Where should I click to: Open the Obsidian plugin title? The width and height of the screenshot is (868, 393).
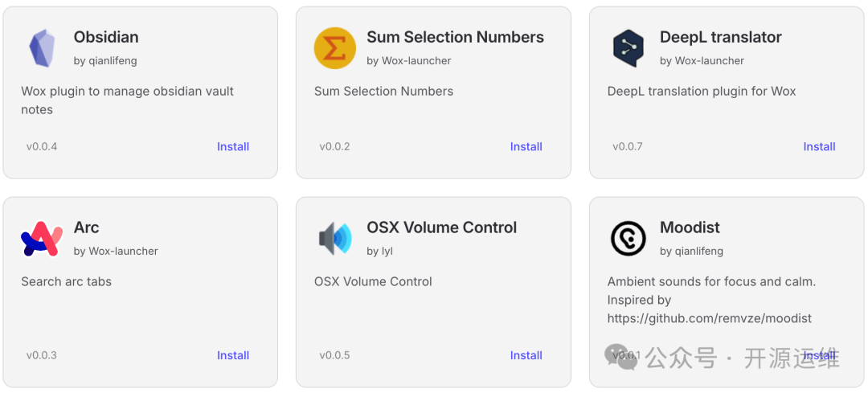pos(106,37)
